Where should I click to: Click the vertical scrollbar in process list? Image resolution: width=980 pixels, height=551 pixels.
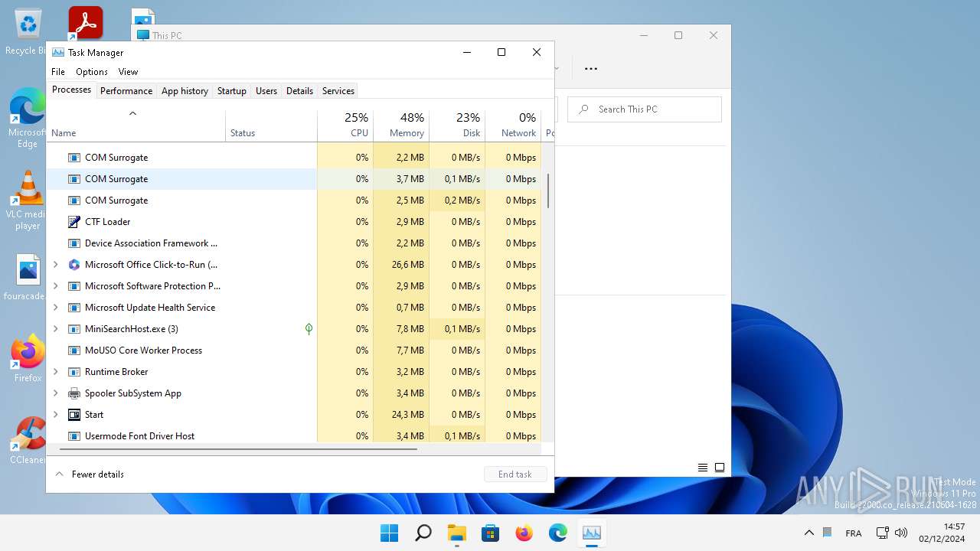(x=549, y=191)
